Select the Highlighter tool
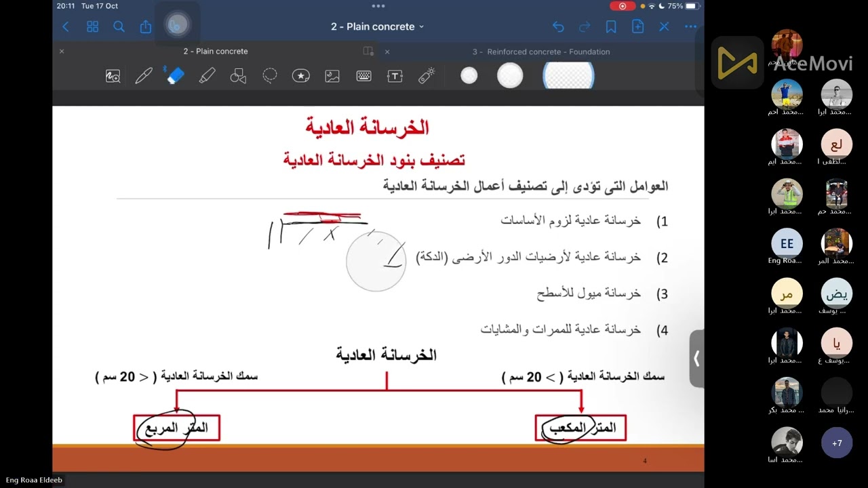Viewport: 868px width, 488px height. click(x=207, y=76)
